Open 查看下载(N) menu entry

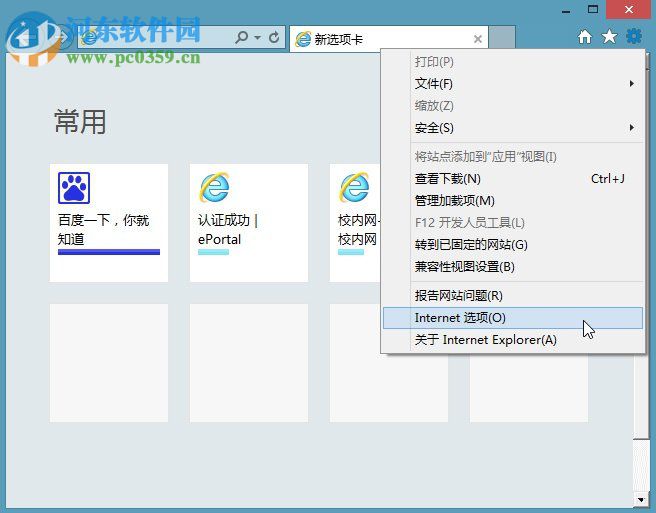coord(514,179)
